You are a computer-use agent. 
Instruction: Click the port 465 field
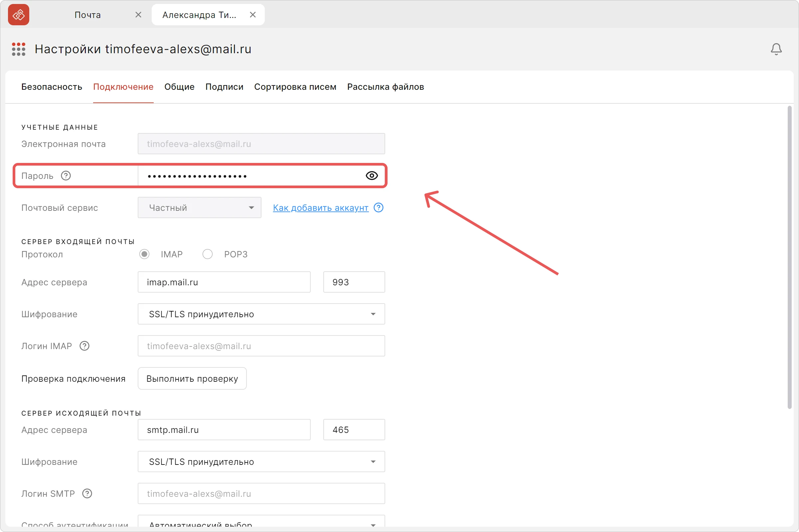coord(354,430)
